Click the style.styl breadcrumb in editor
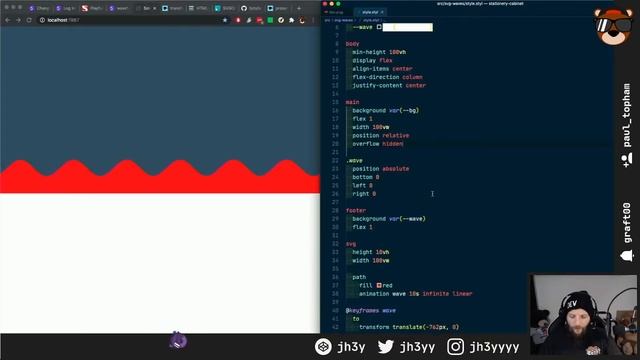The image size is (640, 360). [371, 20]
